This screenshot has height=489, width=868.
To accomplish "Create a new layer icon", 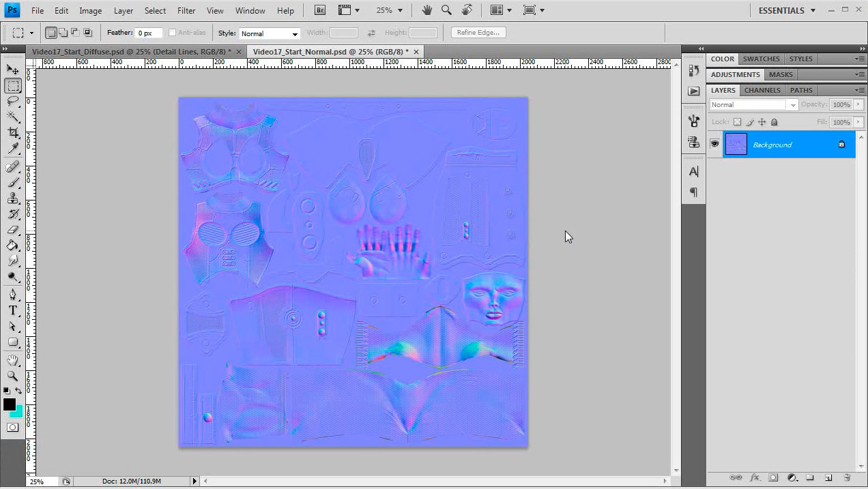I will point(828,477).
